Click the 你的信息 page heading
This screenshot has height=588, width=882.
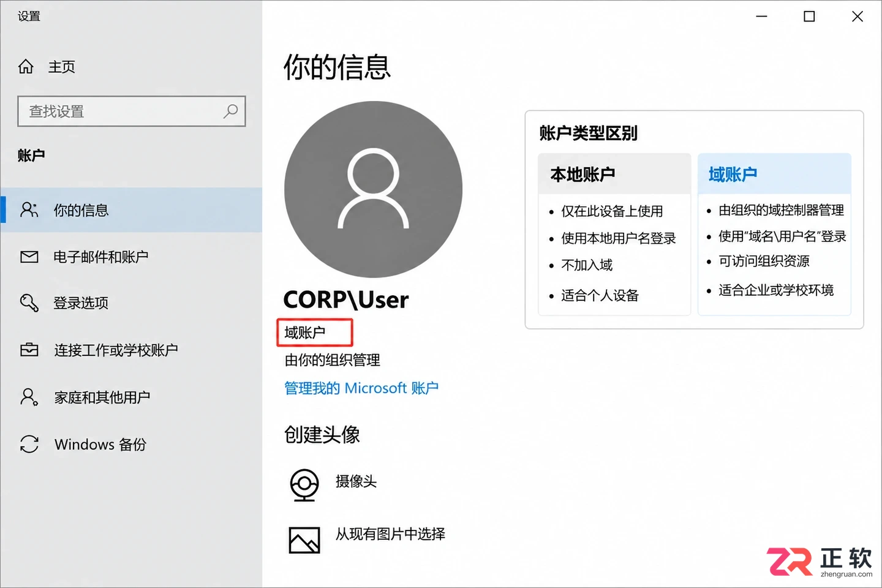pyautogui.click(x=337, y=67)
